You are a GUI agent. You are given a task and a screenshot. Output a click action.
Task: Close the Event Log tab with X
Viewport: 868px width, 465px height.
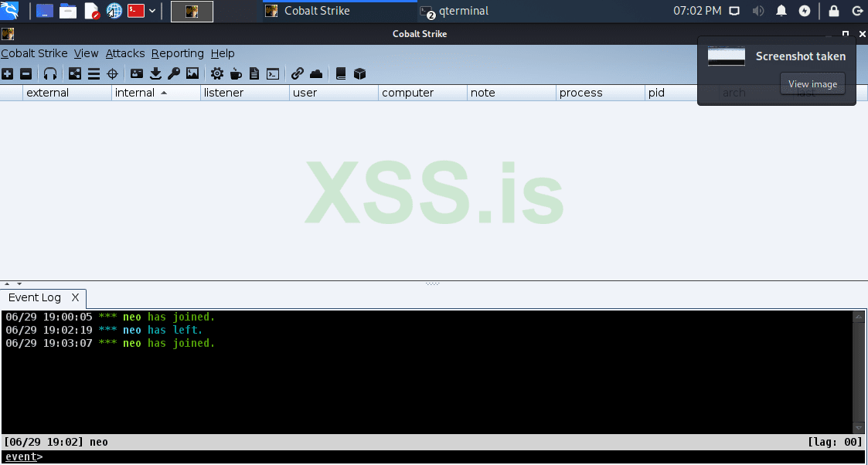(x=75, y=297)
